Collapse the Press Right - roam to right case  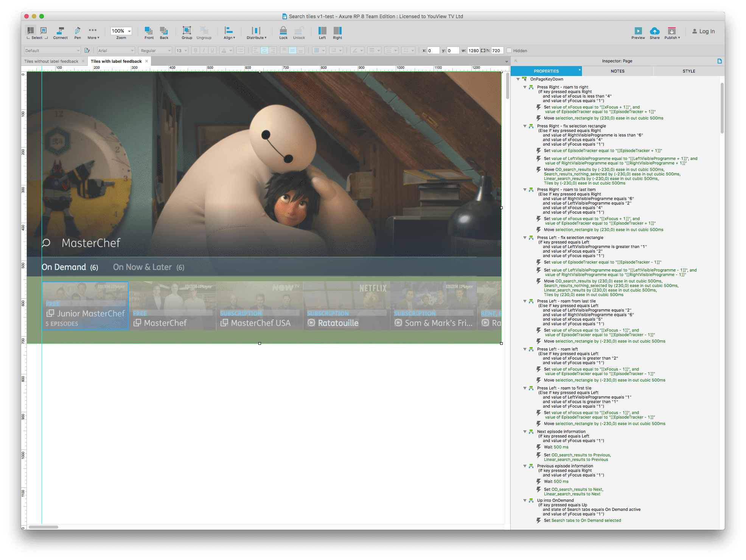tap(525, 87)
